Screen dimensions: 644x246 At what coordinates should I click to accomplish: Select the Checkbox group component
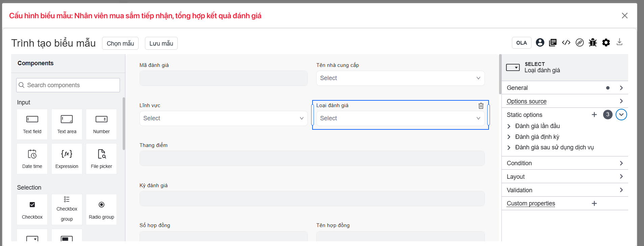[x=67, y=210]
